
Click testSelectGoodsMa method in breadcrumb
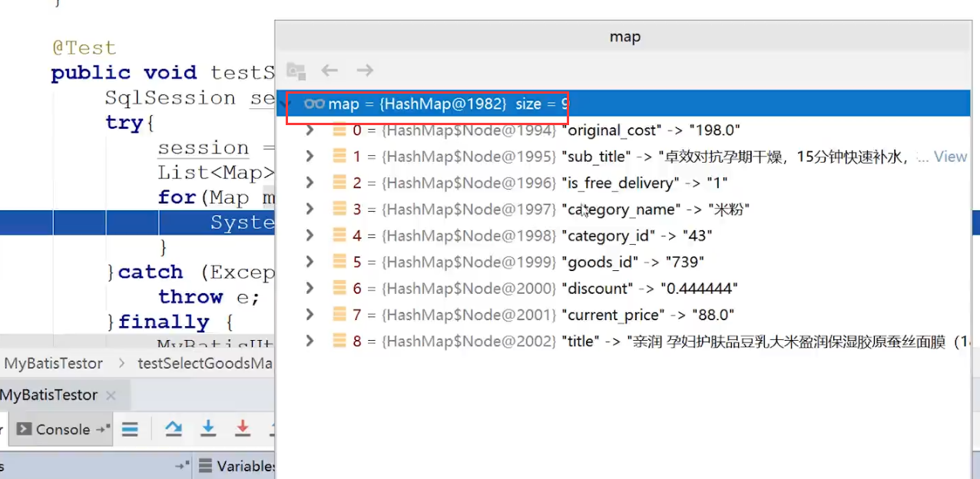click(205, 363)
